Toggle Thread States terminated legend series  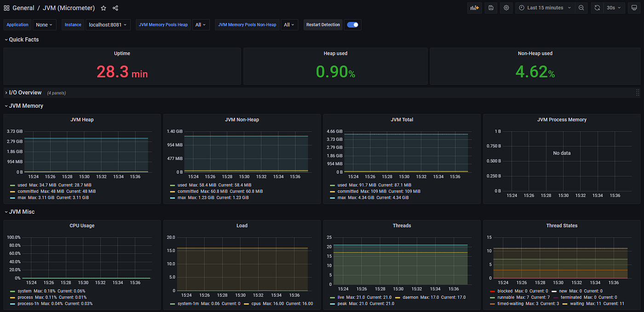point(571,297)
